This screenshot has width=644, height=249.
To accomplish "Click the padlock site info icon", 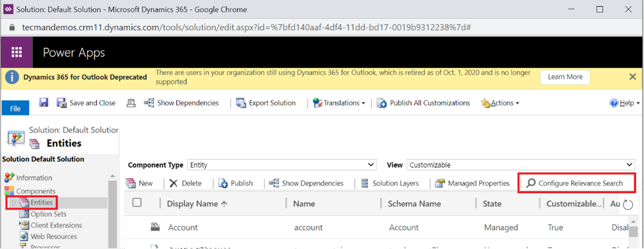I will tap(11, 26).
